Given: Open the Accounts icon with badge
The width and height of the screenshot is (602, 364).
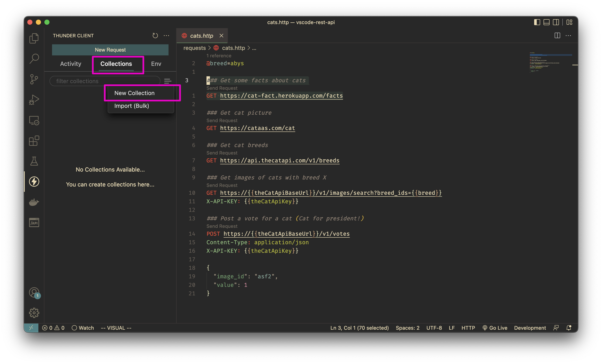Looking at the screenshot, I should [34, 292].
